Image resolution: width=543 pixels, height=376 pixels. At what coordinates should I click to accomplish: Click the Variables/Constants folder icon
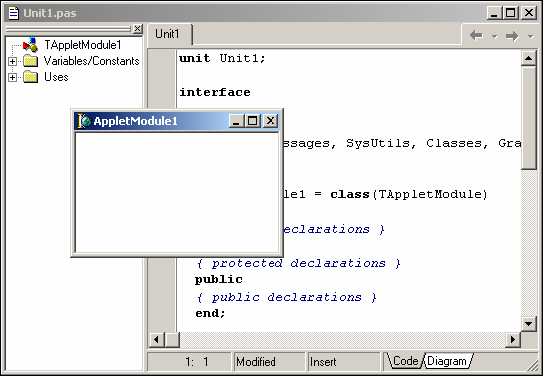coord(30,61)
